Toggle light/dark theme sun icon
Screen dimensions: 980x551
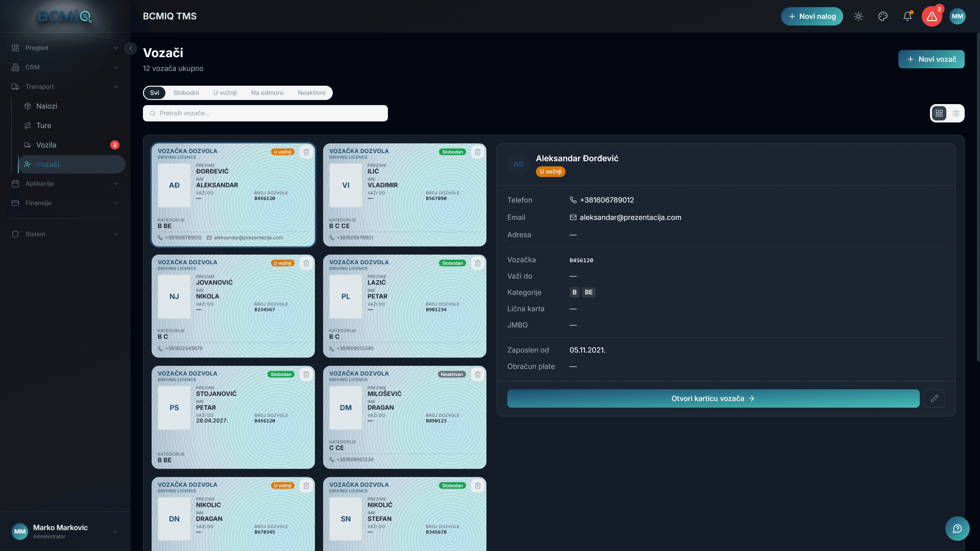tap(858, 16)
